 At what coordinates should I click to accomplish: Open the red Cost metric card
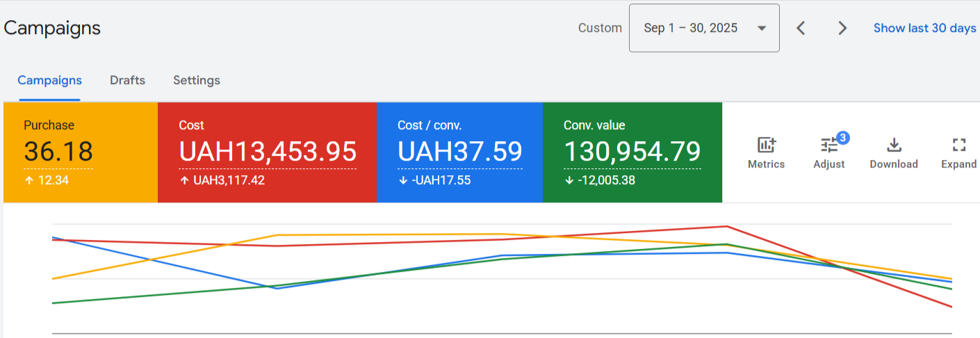[267, 152]
